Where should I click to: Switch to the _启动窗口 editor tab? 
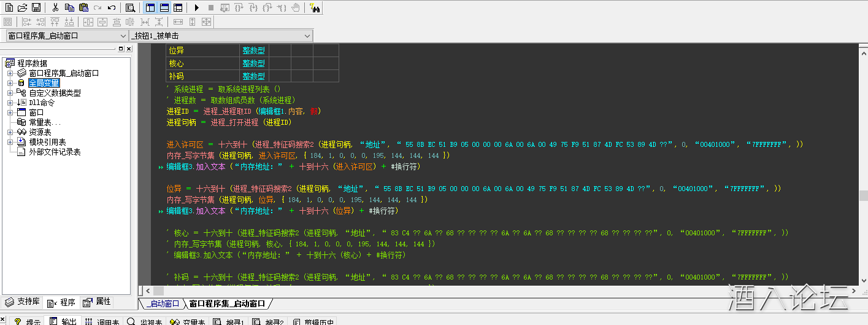point(163,303)
